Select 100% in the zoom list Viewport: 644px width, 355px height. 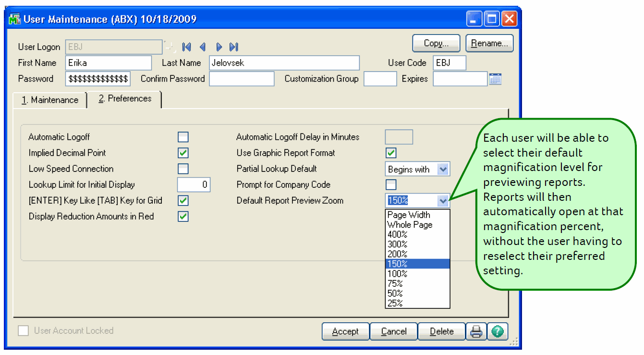[x=398, y=274]
